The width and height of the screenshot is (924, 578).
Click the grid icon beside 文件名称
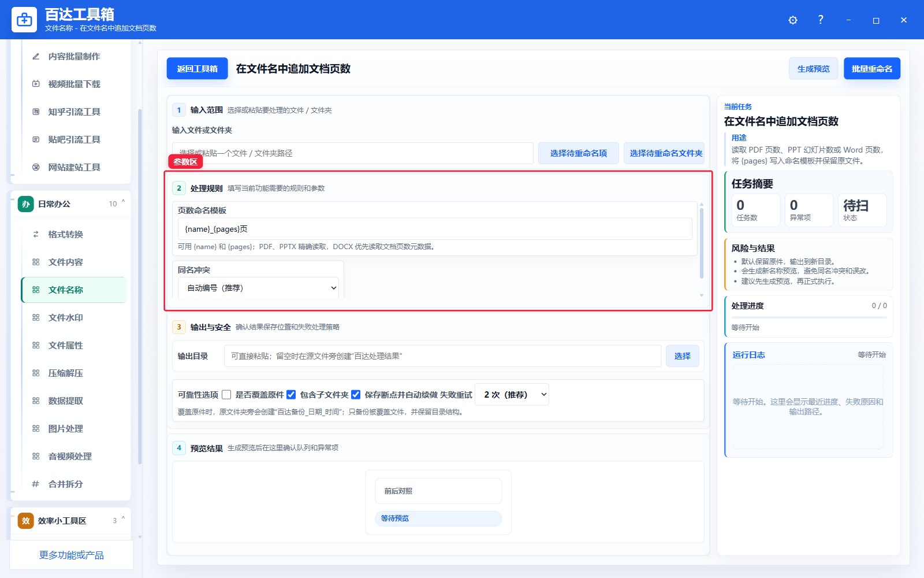(36, 290)
